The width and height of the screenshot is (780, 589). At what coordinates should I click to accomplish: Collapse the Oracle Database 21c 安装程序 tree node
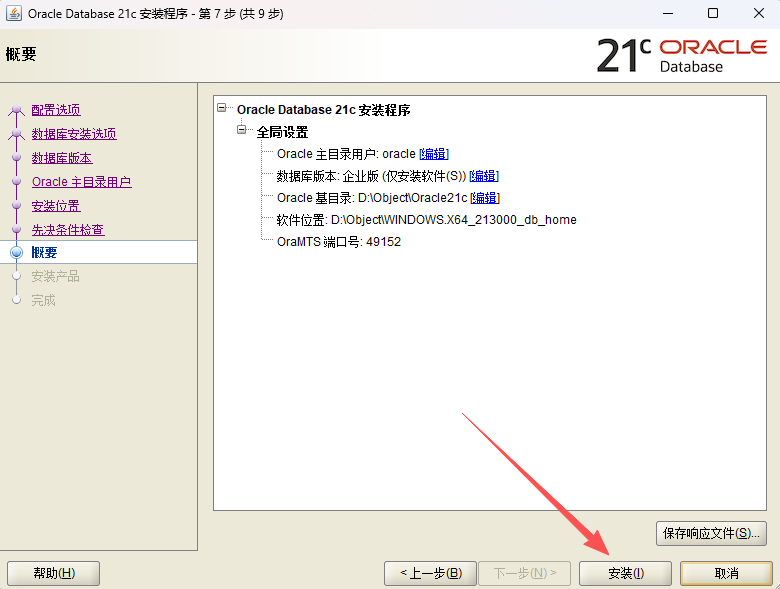(222, 109)
